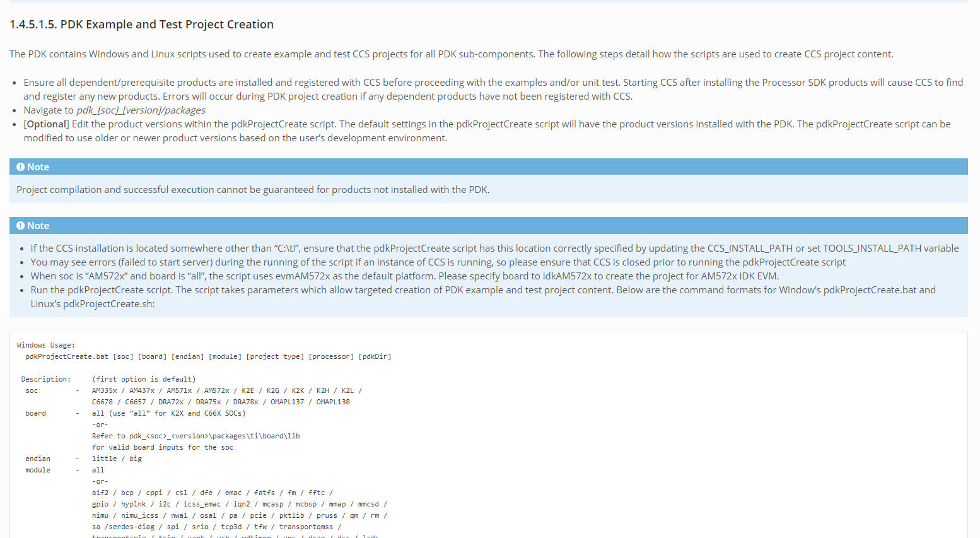The height and width of the screenshot is (538, 980).
Task: Click the 'If the CCS installation is located' bullet
Action: point(378,249)
